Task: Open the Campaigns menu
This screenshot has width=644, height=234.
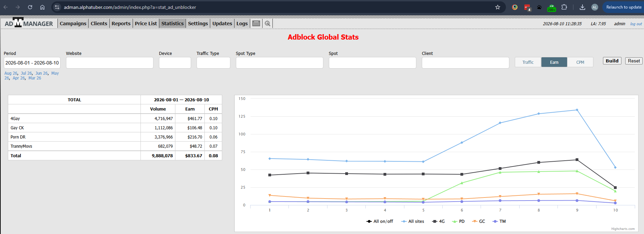Action: click(73, 24)
